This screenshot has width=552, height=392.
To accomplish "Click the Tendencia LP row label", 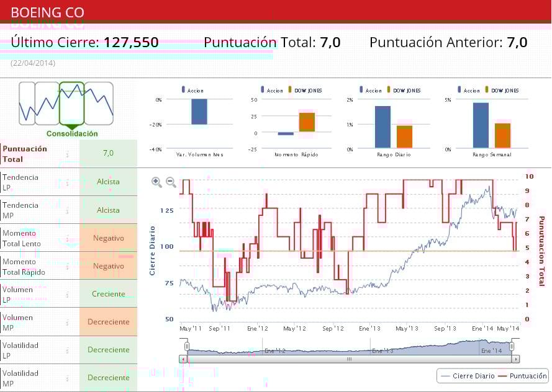I will [20, 182].
